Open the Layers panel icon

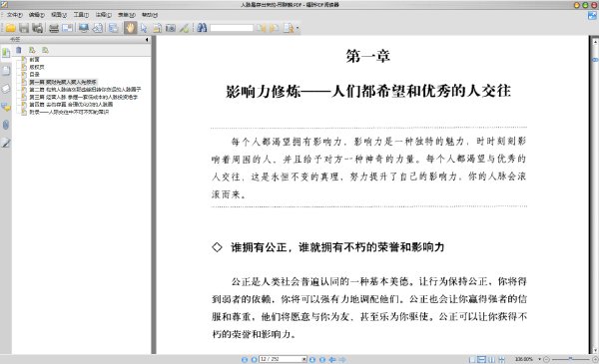(6, 89)
